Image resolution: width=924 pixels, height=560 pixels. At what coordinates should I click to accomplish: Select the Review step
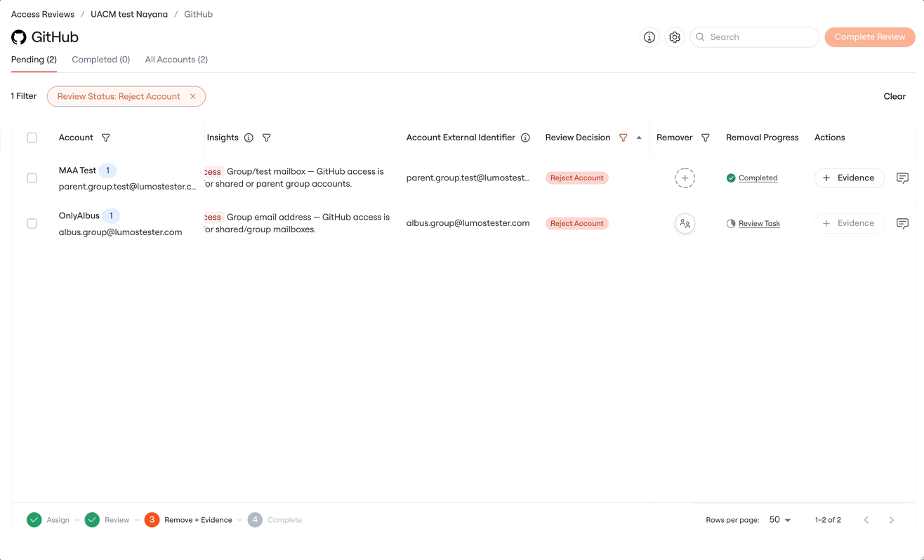coord(107,520)
